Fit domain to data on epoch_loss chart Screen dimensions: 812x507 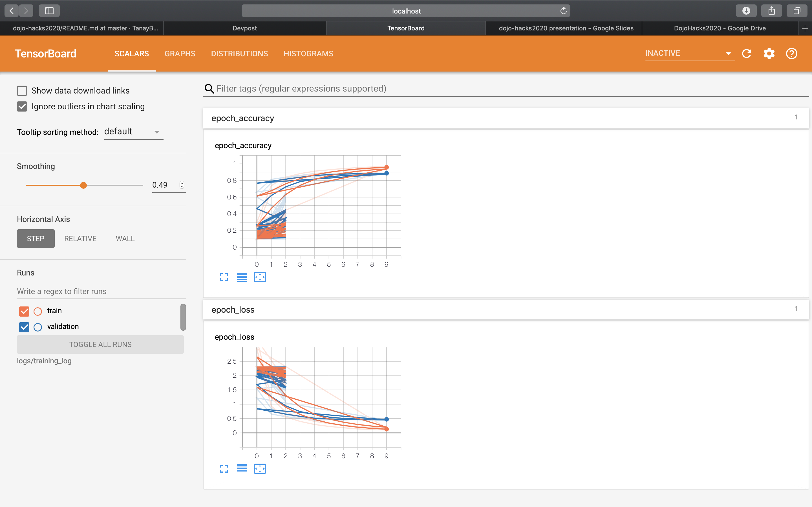click(x=260, y=469)
